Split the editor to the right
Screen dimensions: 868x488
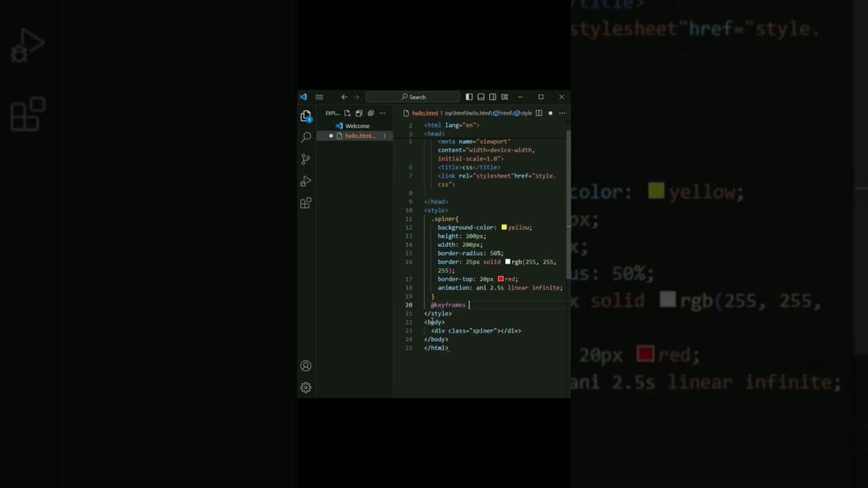539,113
